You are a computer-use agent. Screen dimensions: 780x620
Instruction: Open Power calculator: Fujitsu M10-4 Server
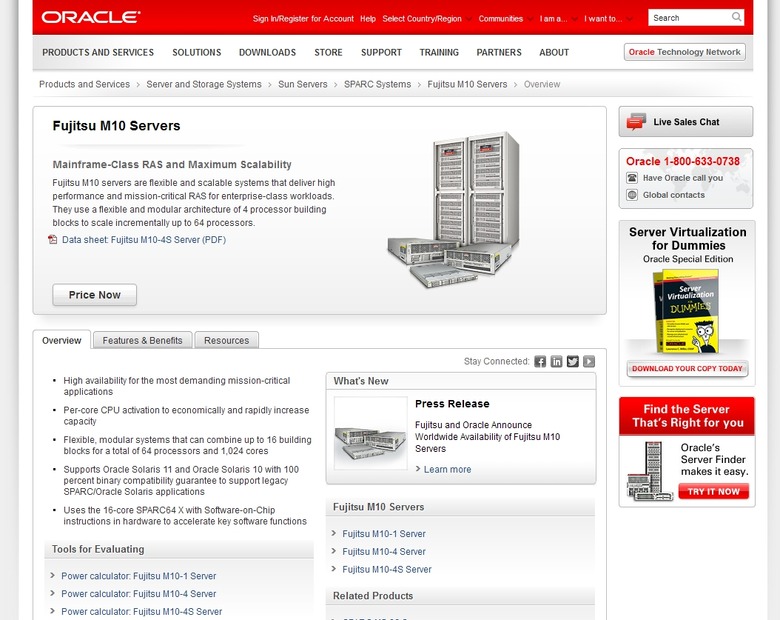click(x=138, y=594)
